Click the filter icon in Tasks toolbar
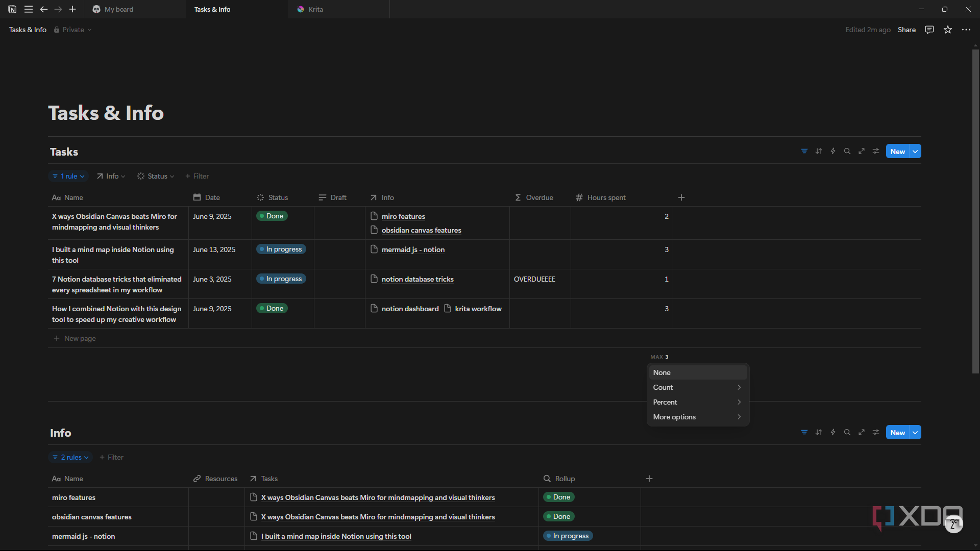 [804, 151]
